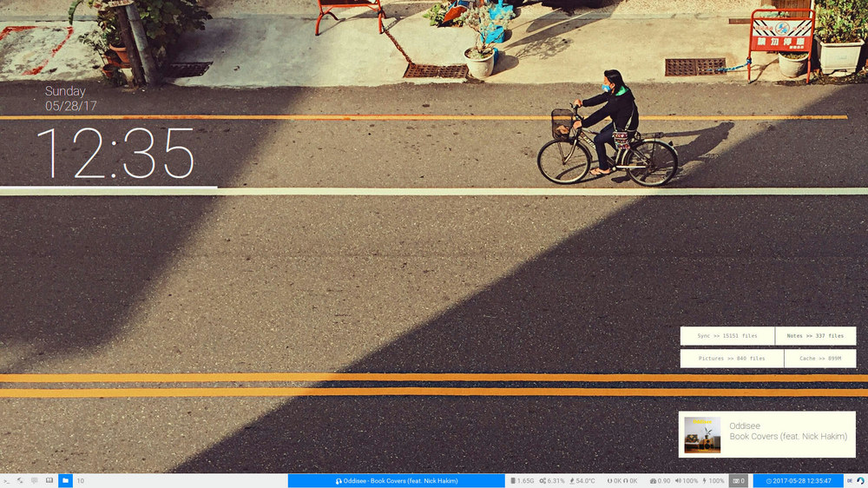The image size is (868, 488).
Task: Click the now playing Oddisee bar segment
Action: tap(396, 480)
